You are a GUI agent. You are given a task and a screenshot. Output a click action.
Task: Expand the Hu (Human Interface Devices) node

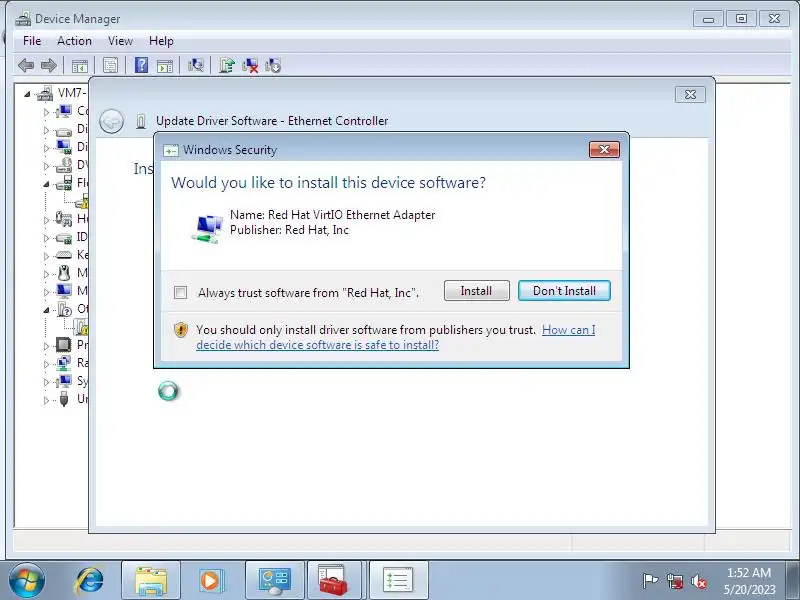click(46, 219)
